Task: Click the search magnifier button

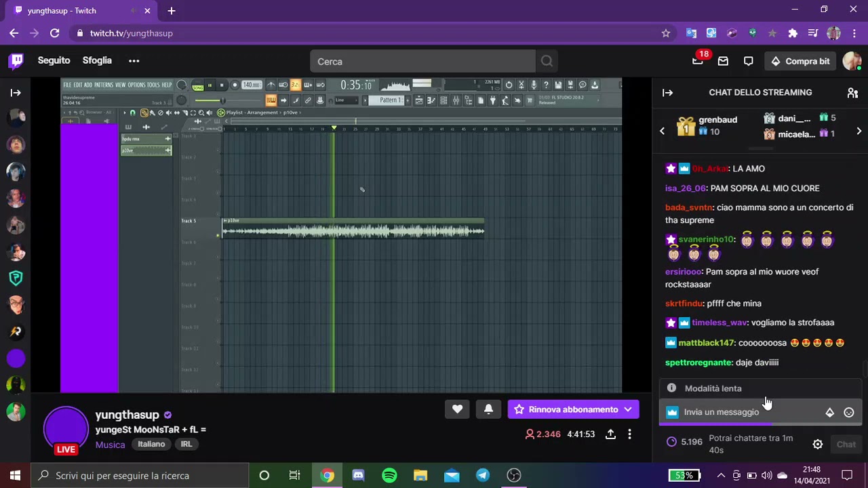Action: (x=547, y=61)
